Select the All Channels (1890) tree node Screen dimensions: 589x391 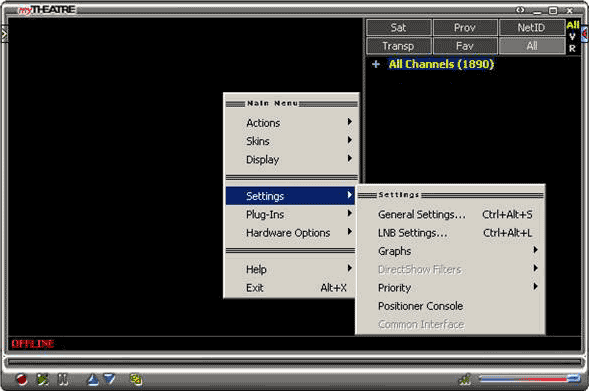[x=441, y=64]
